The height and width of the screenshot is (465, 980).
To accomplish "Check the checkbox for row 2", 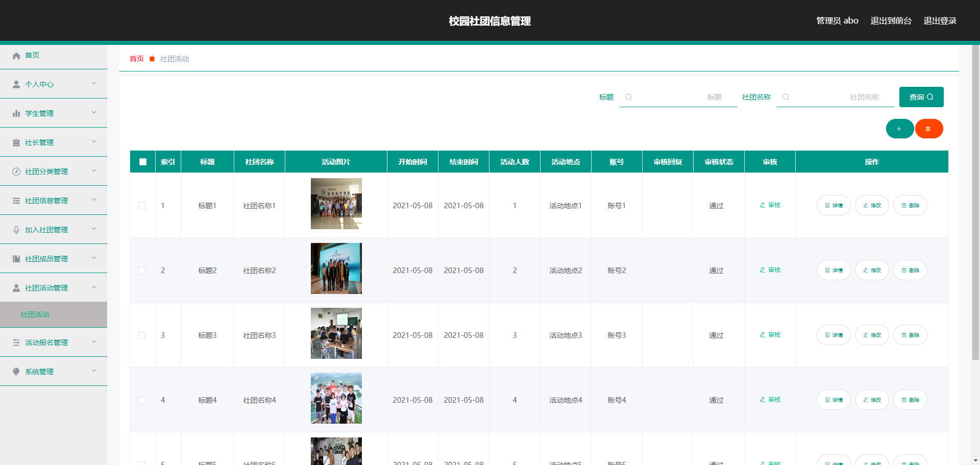I will 142,271.
